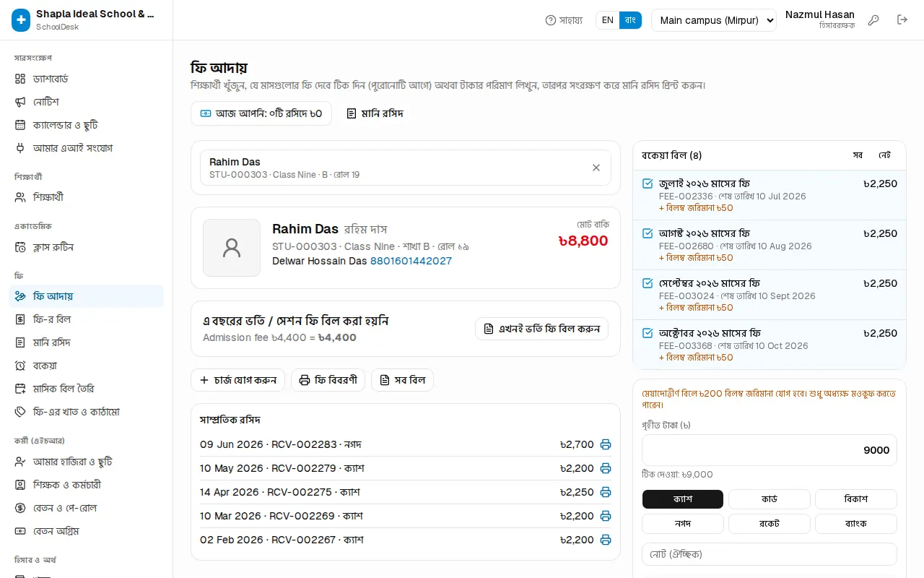Print receipt RCV-002283
The width and height of the screenshot is (924, 578).
pyautogui.click(x=606, y=444)
